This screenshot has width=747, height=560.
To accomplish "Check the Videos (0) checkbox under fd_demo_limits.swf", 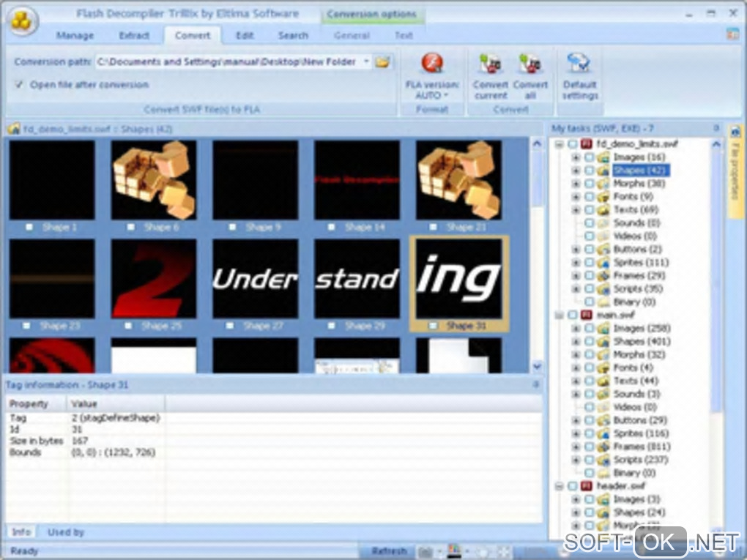I will (590, 236).
